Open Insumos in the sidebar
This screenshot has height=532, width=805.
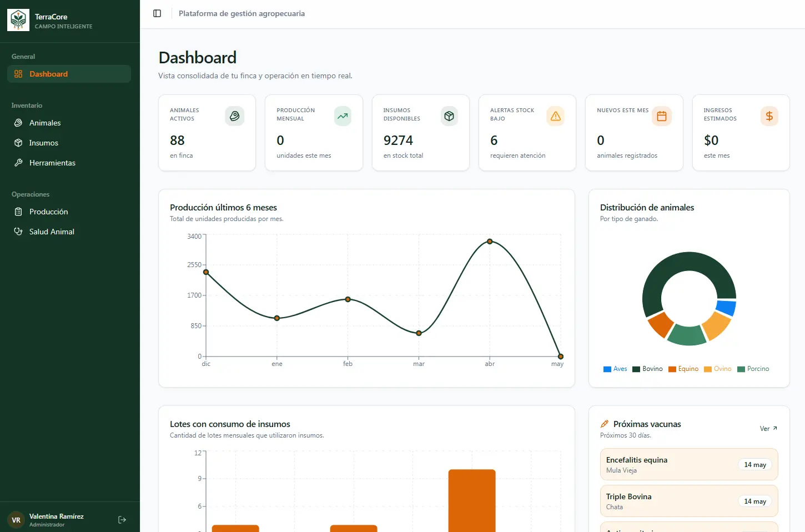pos(69,143)
